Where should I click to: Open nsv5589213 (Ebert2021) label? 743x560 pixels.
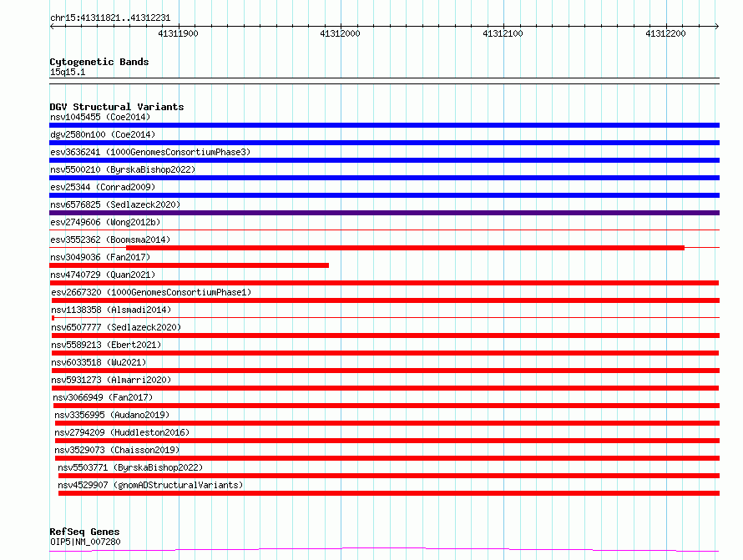106,345
